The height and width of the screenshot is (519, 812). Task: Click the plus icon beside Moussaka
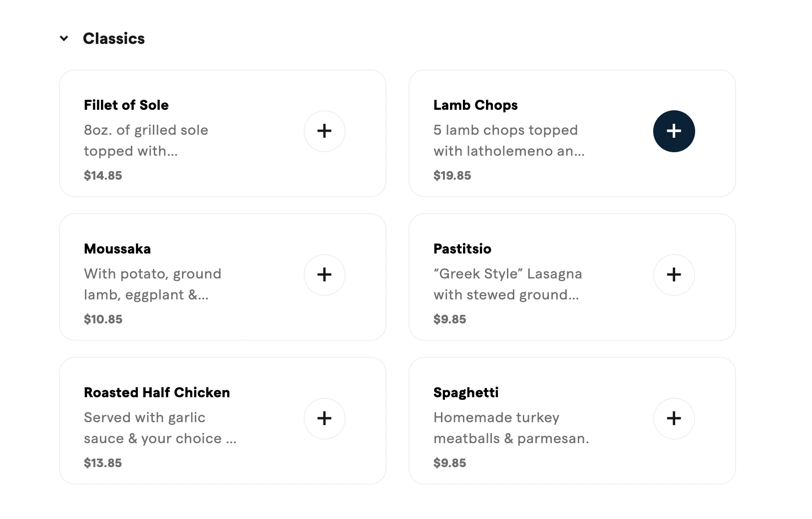(x=325, y=274)
